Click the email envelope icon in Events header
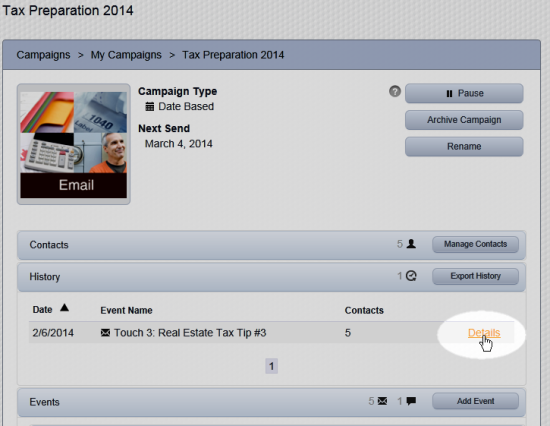Viewport: 550px width, 426px height. click(382, 401)
